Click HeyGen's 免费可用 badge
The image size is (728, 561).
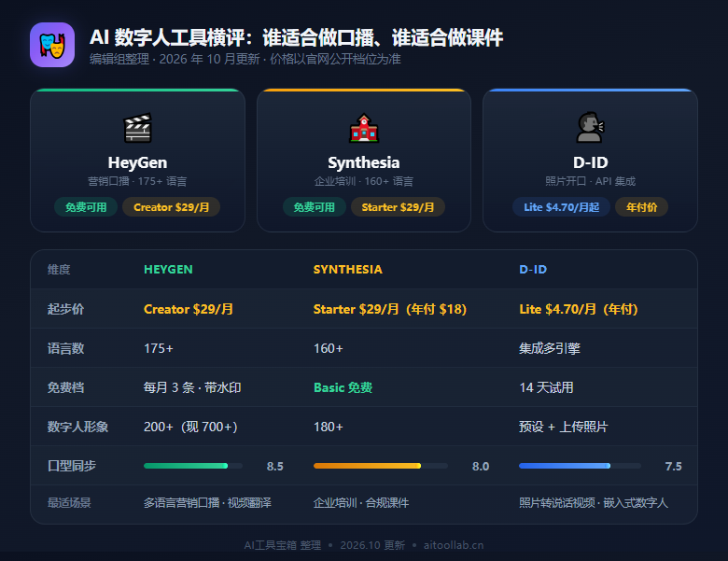[86, 207]
